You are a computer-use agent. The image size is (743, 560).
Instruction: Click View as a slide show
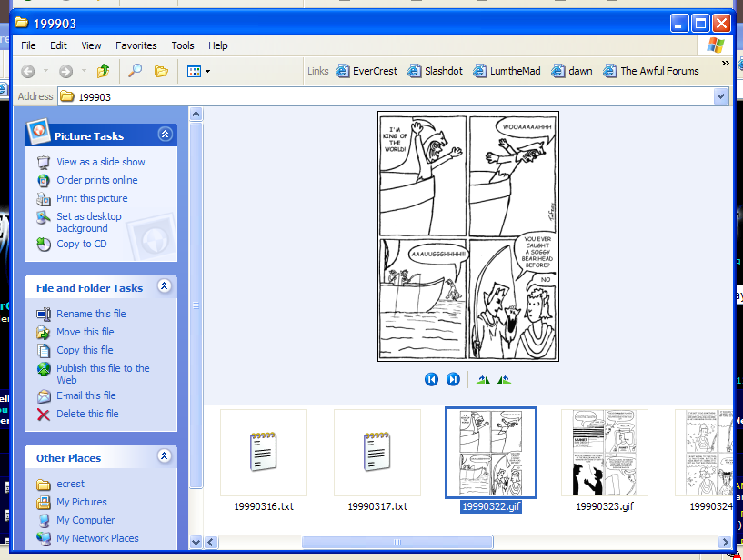pyautogui.click(x=101, y=162)
